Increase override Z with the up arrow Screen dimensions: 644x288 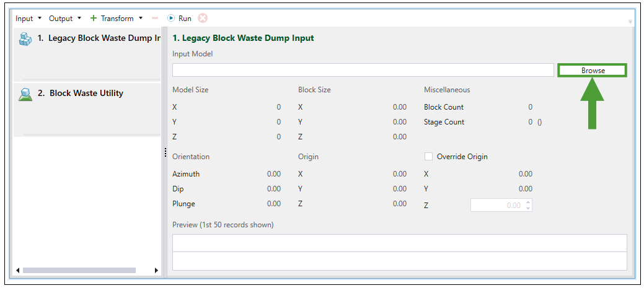click(x=527, y=202)
